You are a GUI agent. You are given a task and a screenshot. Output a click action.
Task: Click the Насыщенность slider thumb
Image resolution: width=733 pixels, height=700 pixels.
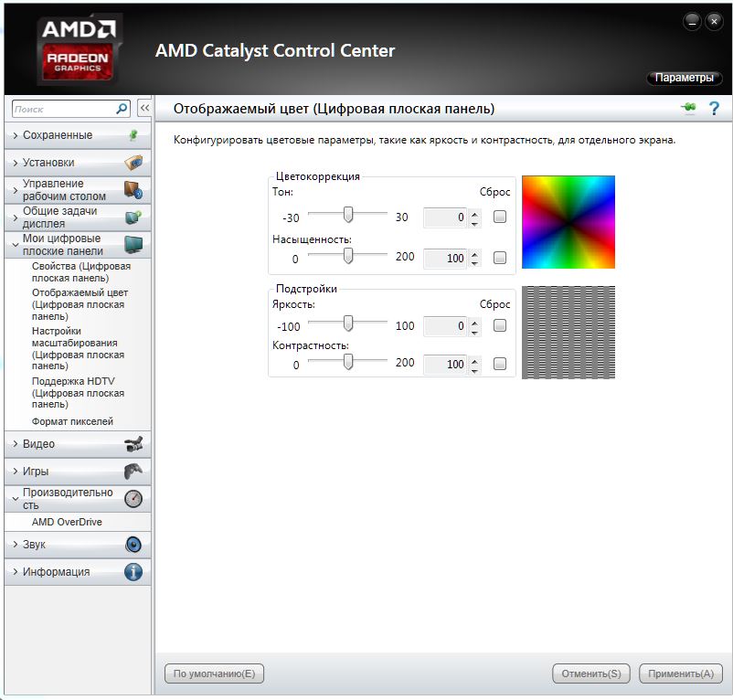click(348, 255)
